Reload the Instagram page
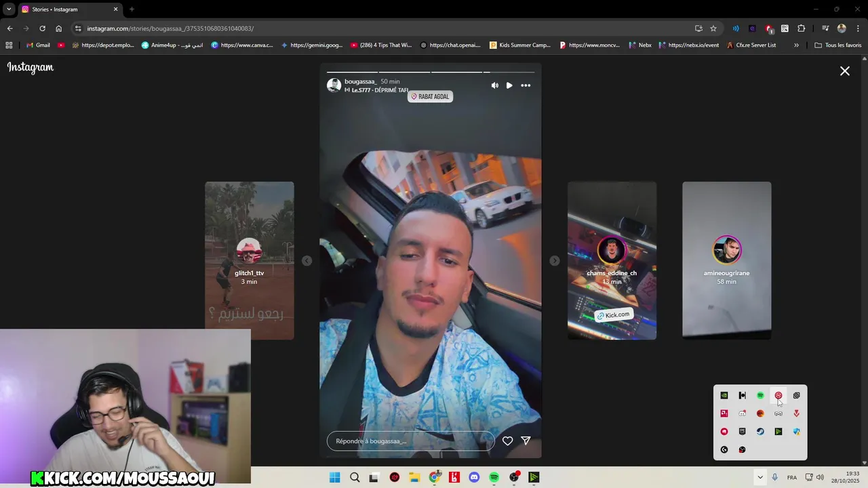 [42, 28]
